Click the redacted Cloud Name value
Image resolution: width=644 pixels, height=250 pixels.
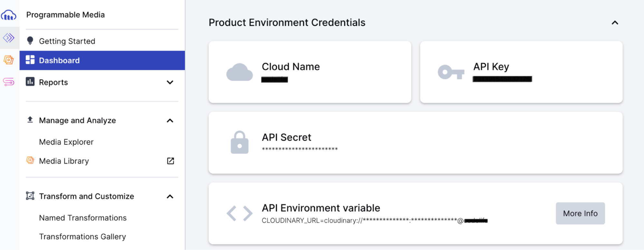click(x=274, y=79)
